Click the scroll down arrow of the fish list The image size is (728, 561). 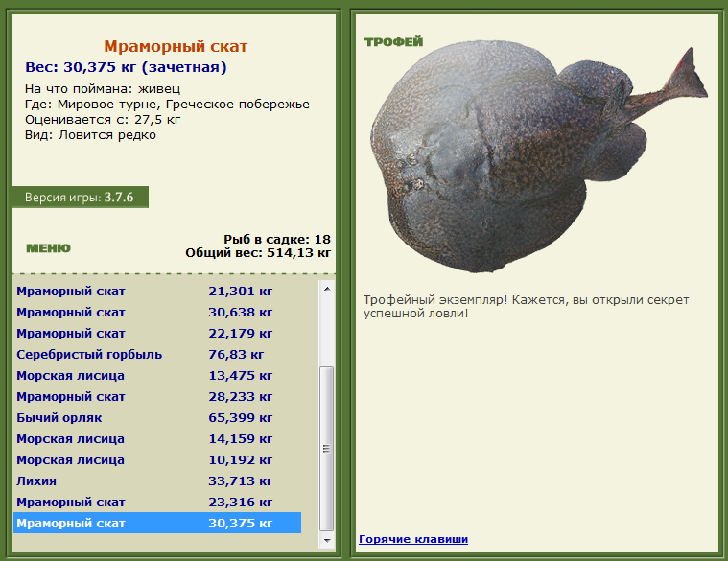click(x=327, y=540)
